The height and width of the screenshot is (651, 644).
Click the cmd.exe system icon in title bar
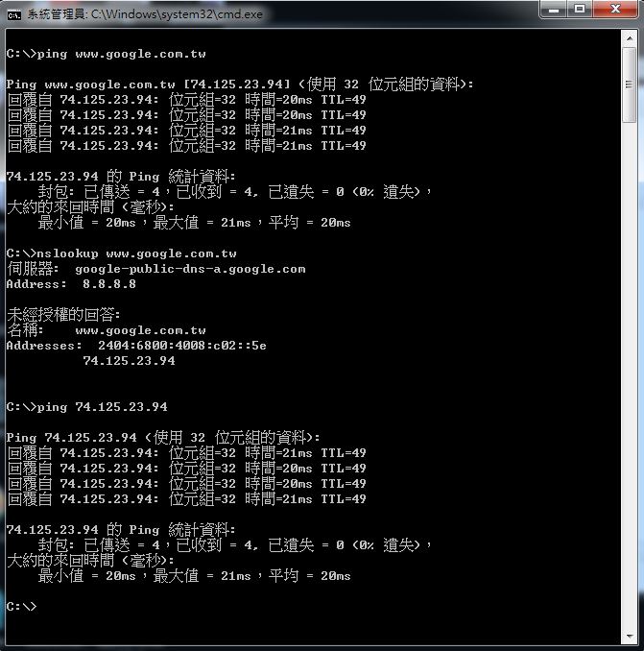[x=14, y=15]
